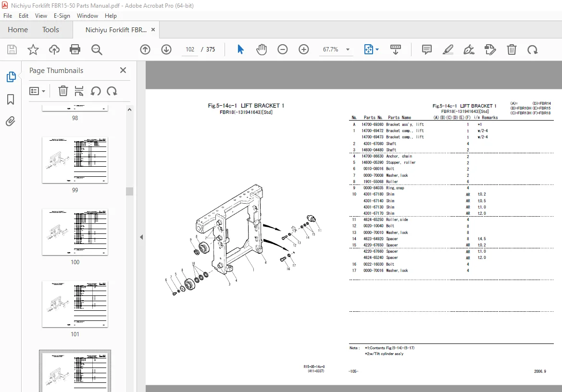The height and width of the screenshot is (392, 562).
Task: Zoom out with the minus button
Action: point(282,49)
